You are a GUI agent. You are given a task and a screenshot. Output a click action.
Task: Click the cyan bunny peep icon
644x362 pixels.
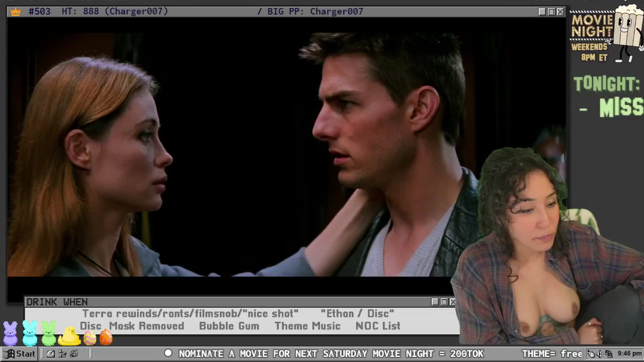pos(30,334)
